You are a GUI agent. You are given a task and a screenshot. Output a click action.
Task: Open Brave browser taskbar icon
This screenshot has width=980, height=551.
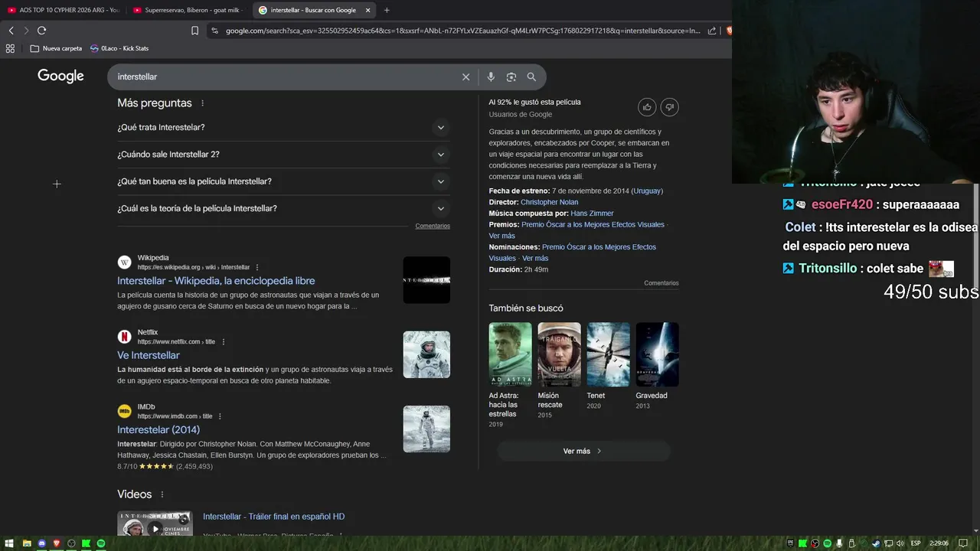(x=57, y=543)
